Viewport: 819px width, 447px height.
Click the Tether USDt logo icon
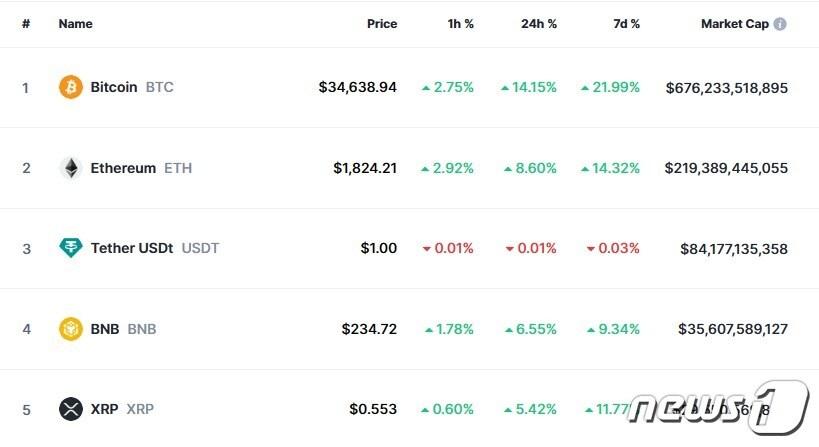(70, 248)
